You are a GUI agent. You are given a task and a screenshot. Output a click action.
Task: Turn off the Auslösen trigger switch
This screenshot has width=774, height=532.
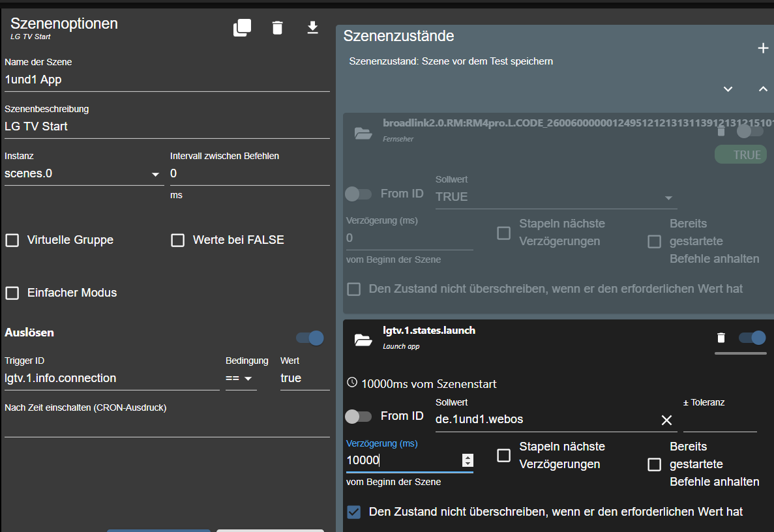(310, 338)
